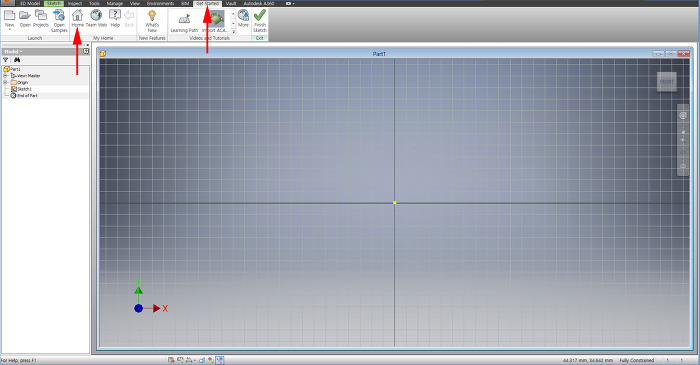Open Team Web globe icon
The width and height of the screenshot is (700, 365).
[x=96, y=15]
